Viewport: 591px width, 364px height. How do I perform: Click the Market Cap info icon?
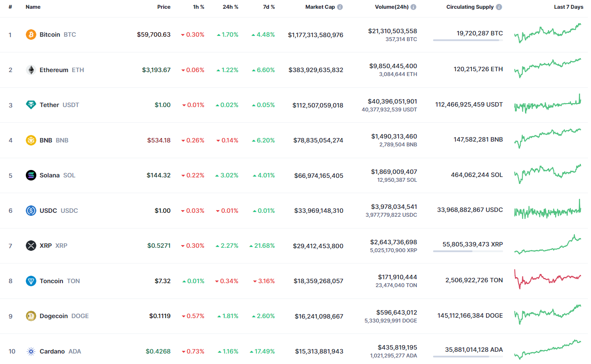[340, 7]
